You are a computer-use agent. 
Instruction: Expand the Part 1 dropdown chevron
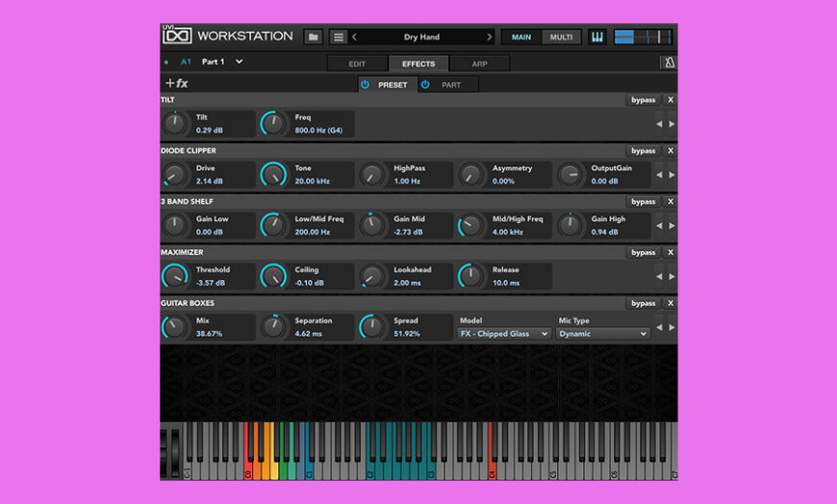coord(240,62)
